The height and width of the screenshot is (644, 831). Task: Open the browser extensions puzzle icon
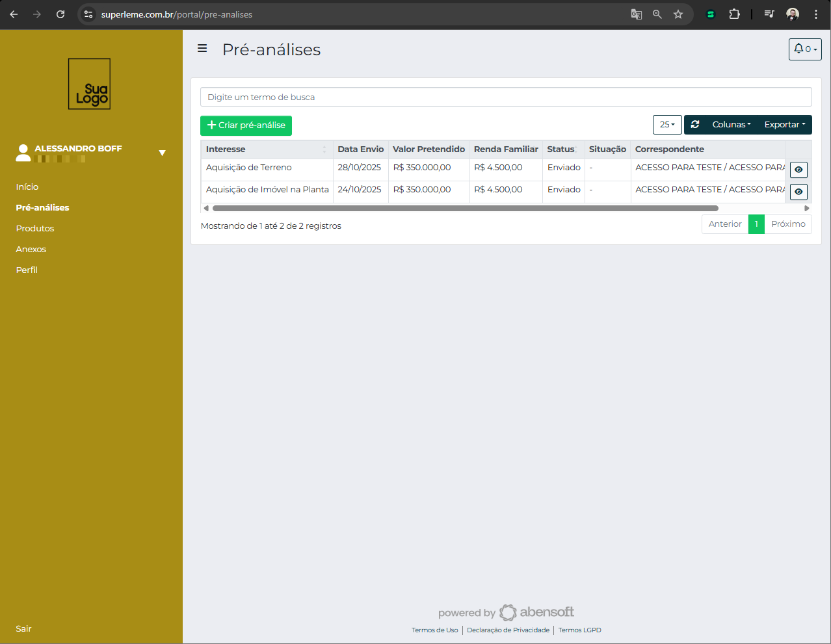coord(734,14)
